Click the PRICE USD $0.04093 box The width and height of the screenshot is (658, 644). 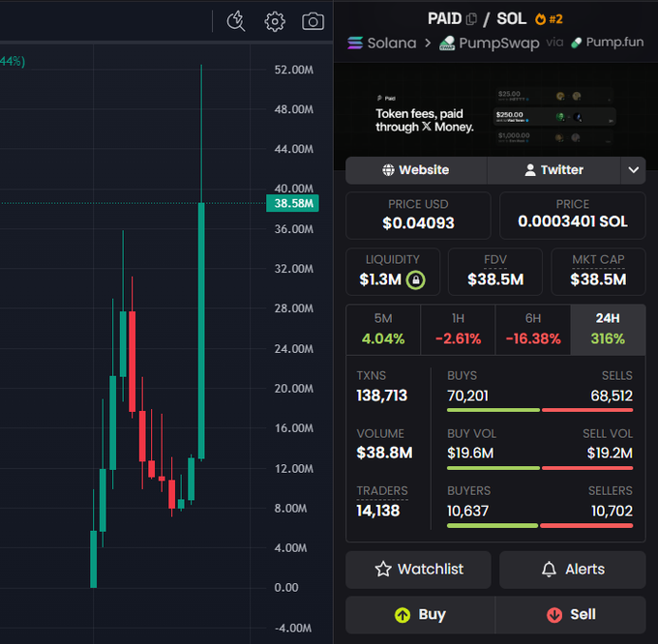click(x=418, y=216)
